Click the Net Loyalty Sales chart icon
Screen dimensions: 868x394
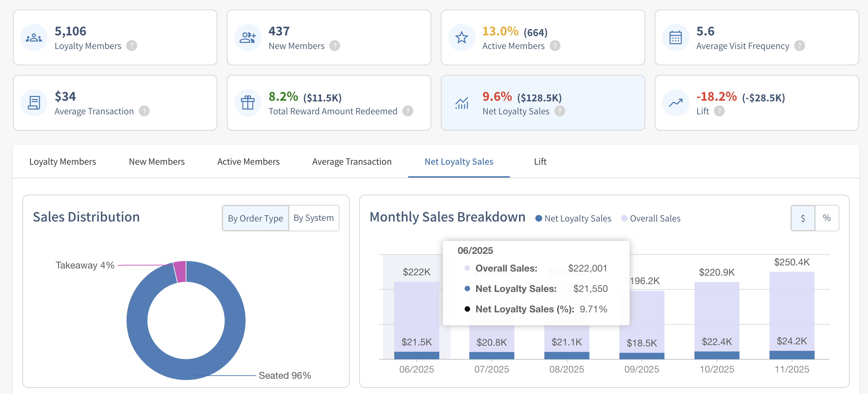click(462, 103)
